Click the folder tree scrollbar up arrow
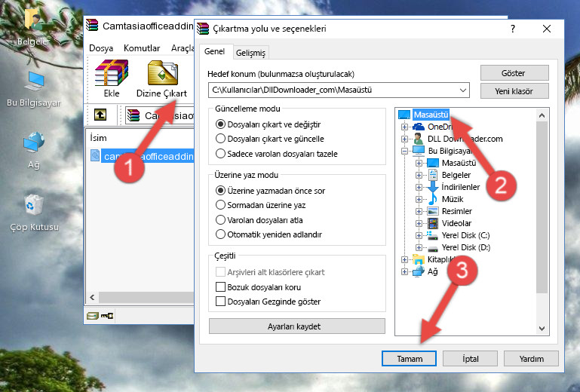This screenshot has height=392, width=580. point(542,115)
